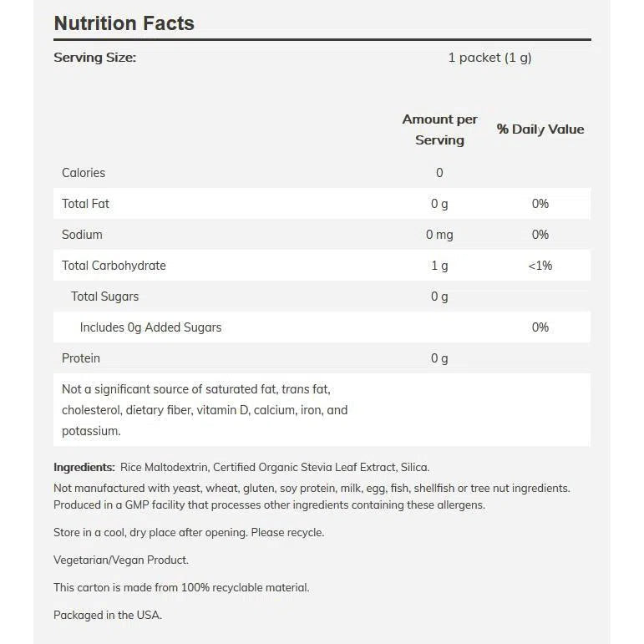The width and height of the screenshot is (644, 644).
Task: Click the '1 g' carbohydrate amount
Action: click(439, 266)
